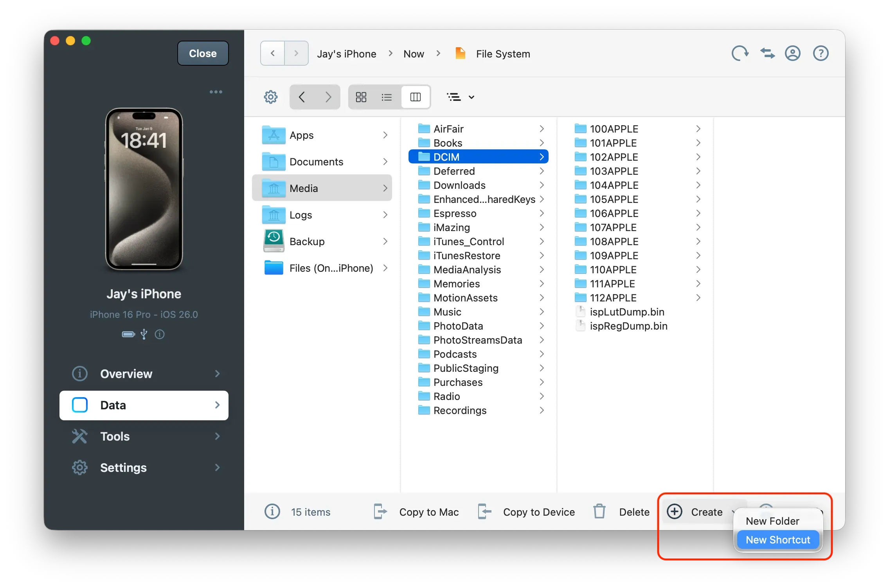Select New Shortcut from the context menu

click(777, 540)
